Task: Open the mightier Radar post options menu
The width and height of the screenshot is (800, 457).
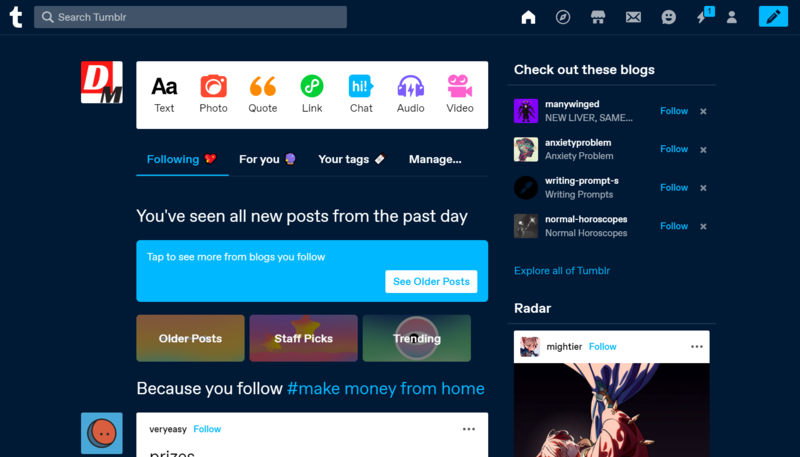Action: 696,347
